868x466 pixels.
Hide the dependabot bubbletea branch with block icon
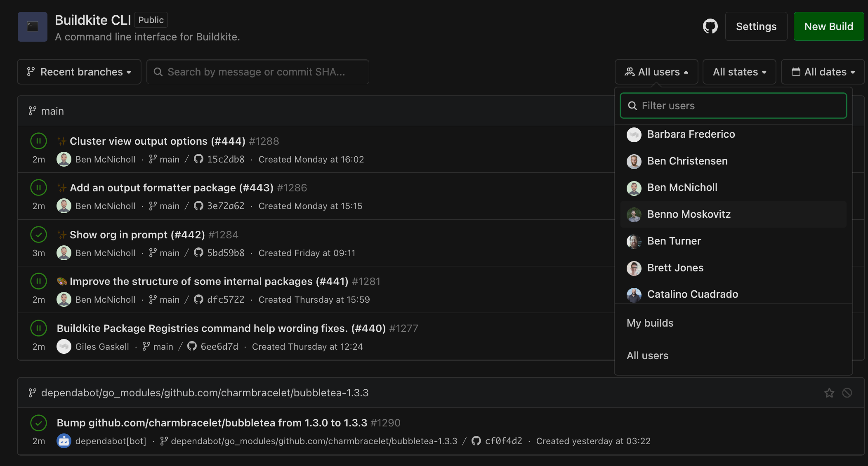(x=847, y=393)
